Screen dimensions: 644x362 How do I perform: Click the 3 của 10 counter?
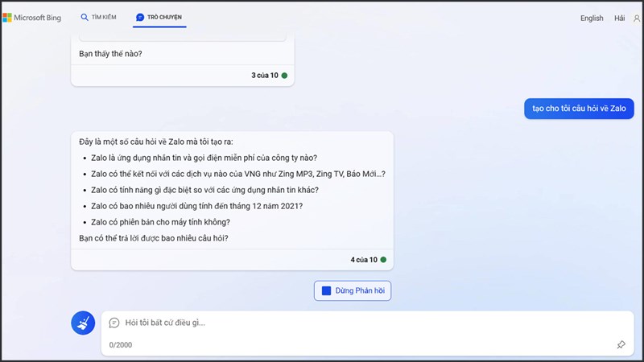coord(265,76)
